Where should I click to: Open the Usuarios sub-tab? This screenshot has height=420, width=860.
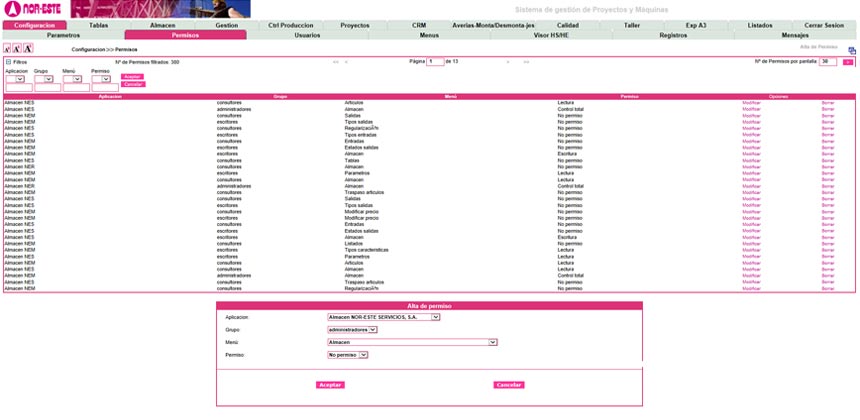pos(307,35)
